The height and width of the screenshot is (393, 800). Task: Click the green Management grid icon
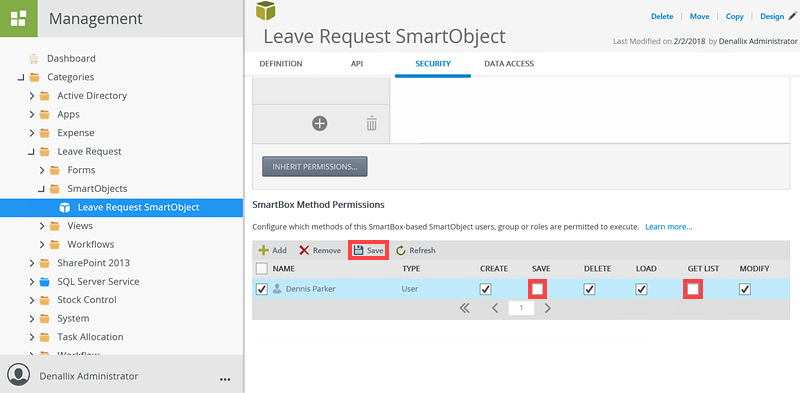pos(18,18)
